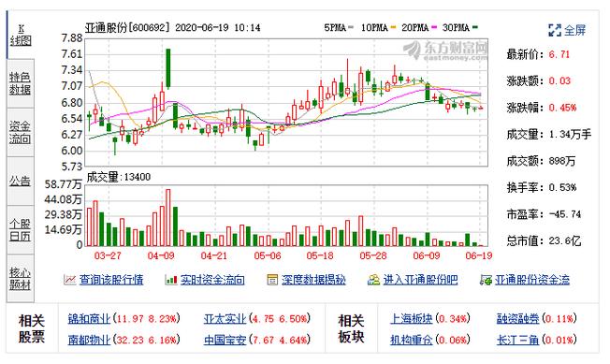Click the bar chart icon beside 实时资金流向
This screenshot has width=610, height=364.
coord(171,280)
